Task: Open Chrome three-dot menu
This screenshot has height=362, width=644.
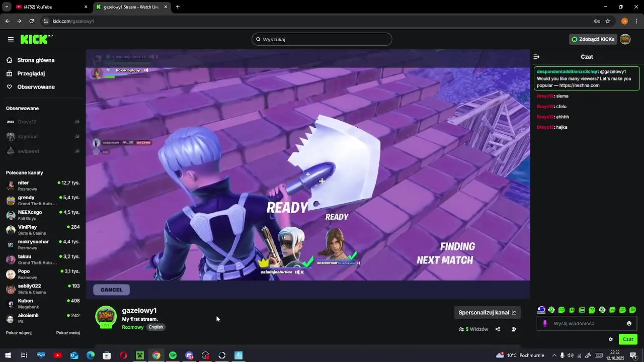Action: coord(636,21)
